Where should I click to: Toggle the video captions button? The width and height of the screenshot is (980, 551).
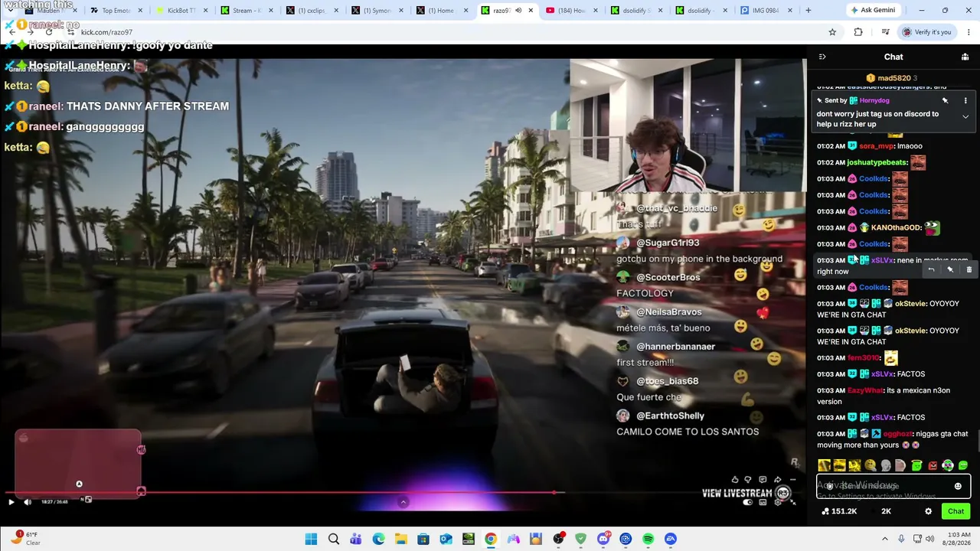click(x=763, y=502)
